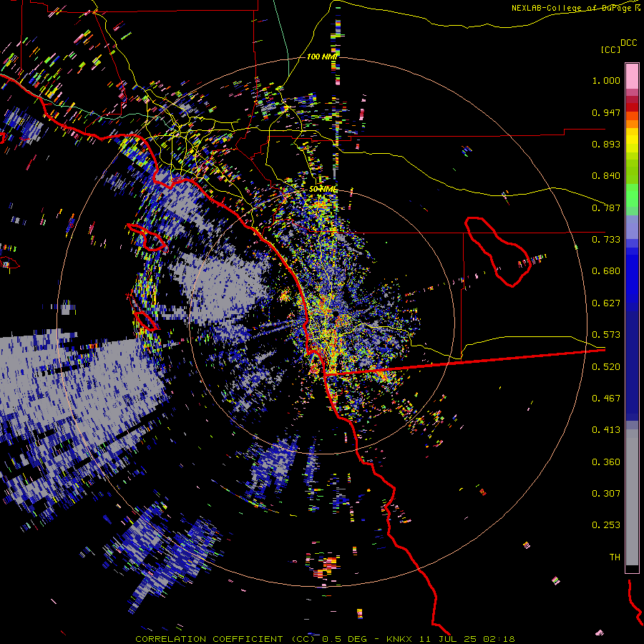644x644 pixels.
Task: Click the 0.627 scale value
Action: click(x=606, y=303)
